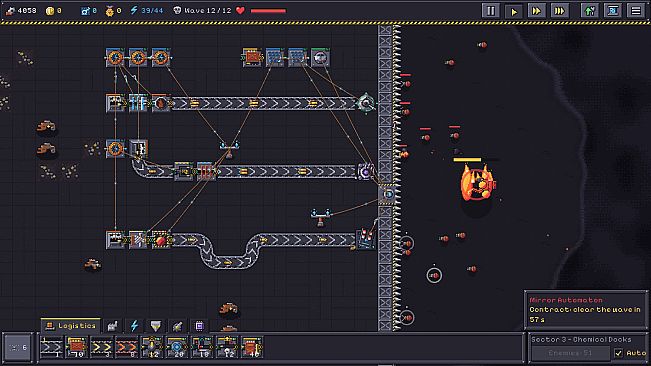
Task: Click the red base health bar
Action: (x=268, y=11)
